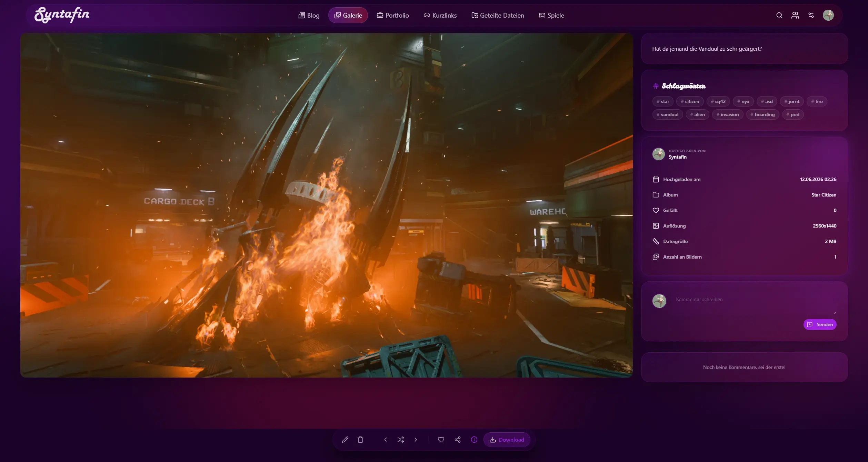Toggle the image info panel icon
This screenshot has width=868, height=462.
(x=474, y=440)
